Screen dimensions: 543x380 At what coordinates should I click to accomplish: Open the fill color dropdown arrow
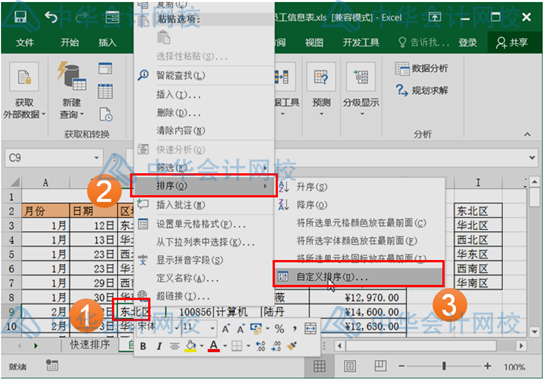pos(202,346)
